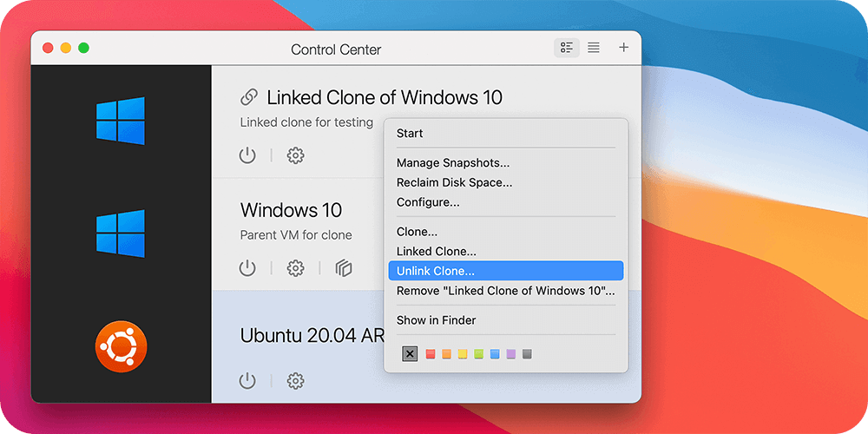Choose Remove "Linked Clone of Windows 10"... option
Image resolution: width=868 pixels, height=434 pixels.
click(505, 291)
